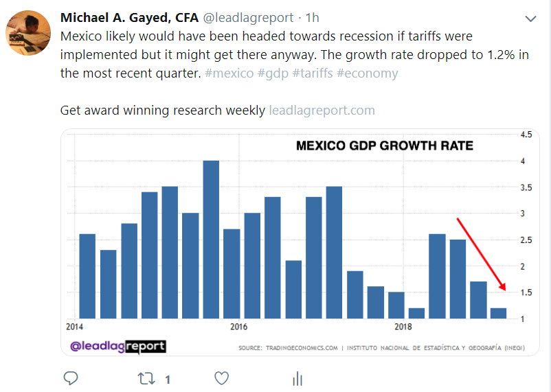The image size is (551, 392).
Task: Click the Mexico GDP Growth Rate chart title
Action: click(x=384, y=146)
